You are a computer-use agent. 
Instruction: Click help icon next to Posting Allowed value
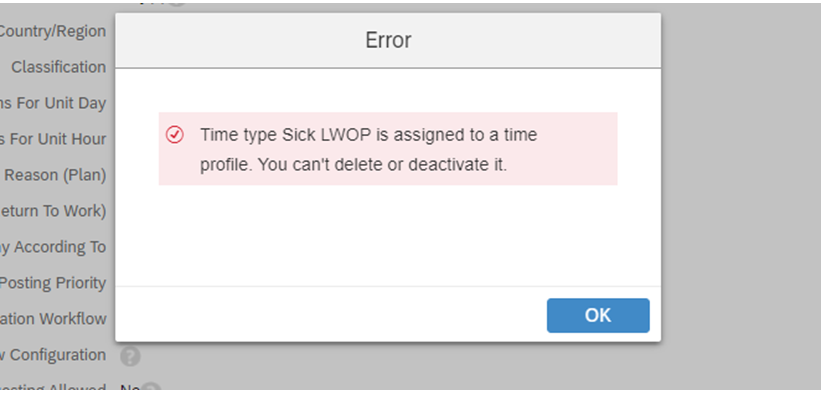point(152,389)
